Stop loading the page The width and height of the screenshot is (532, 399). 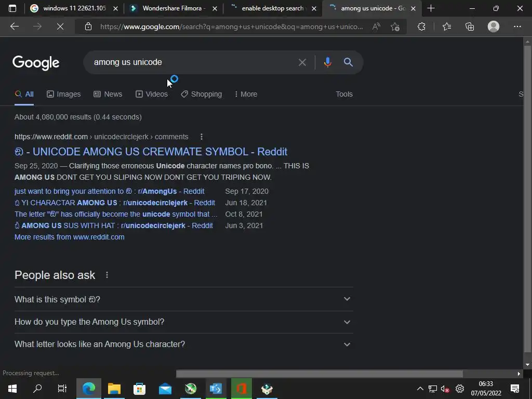pyautogui.click(x=60, y=26)
